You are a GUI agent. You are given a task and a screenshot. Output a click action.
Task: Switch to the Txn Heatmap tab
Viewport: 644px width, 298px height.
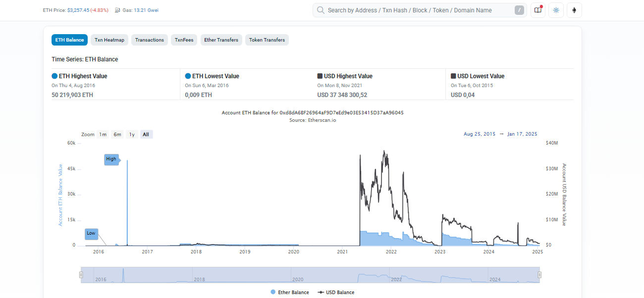(x=110, y=40)
